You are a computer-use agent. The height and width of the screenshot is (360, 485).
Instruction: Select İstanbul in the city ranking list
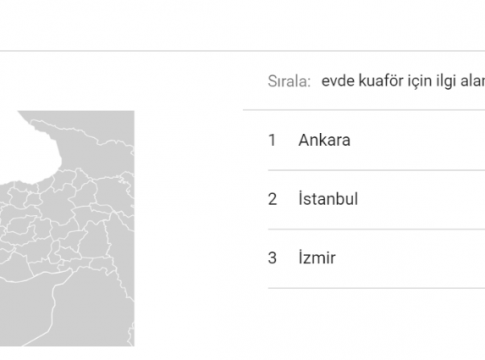tap(376, 199)
